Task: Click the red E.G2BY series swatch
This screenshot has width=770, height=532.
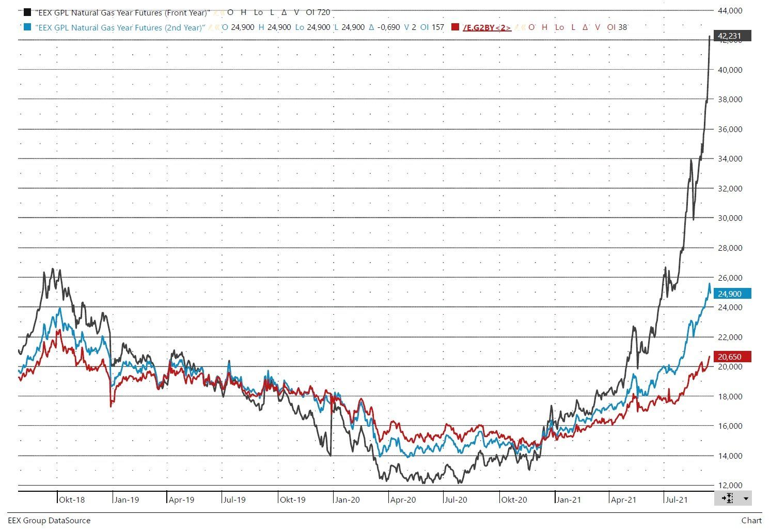Action: [x=455, y=27]
